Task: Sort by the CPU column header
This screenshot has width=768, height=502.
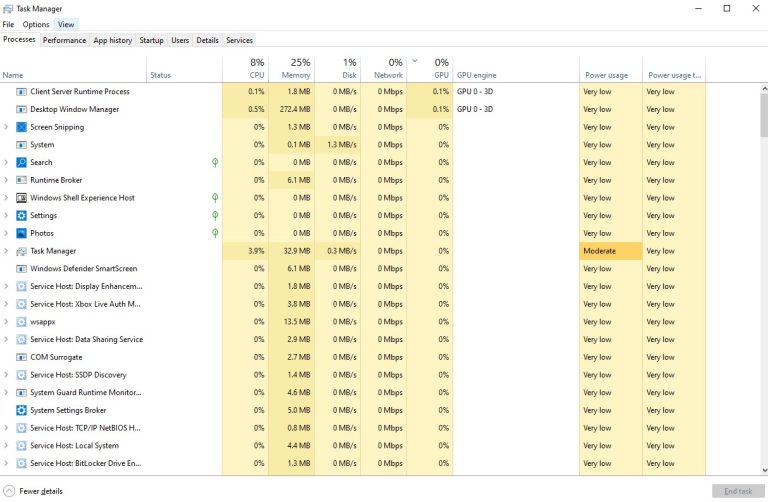Action: (x=245, y=70)
